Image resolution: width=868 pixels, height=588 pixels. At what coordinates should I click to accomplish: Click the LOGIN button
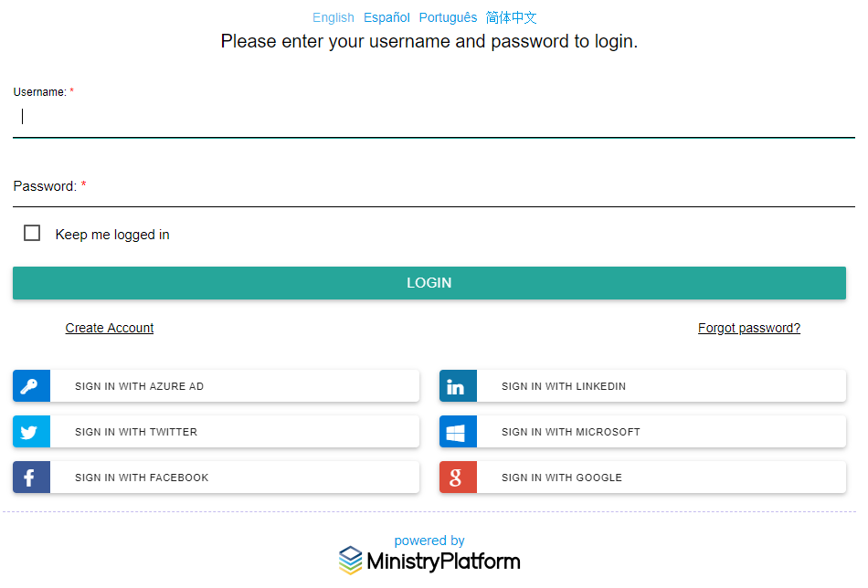(429, 283)
